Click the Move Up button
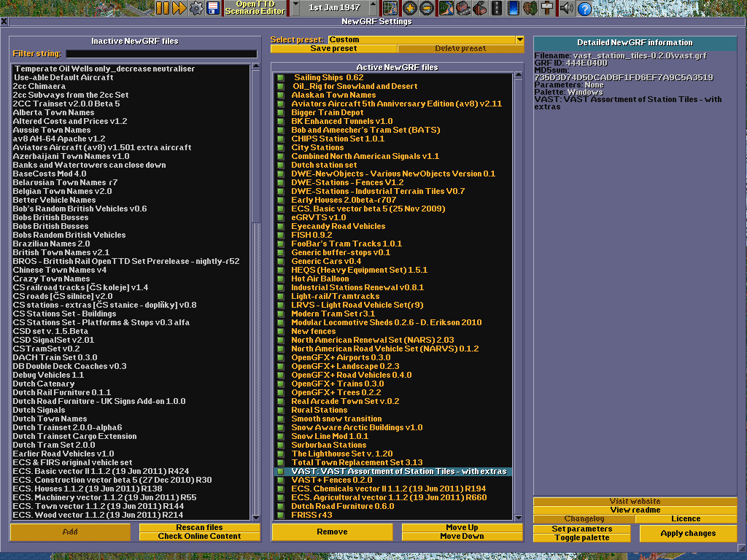Image resolution: width=747 pixels, height=560 pixels. [x=462, y=528]
